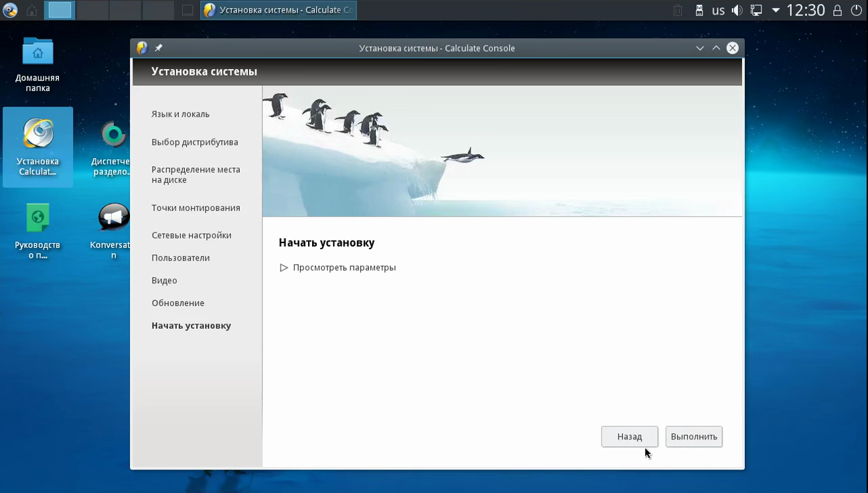Click the network connection tray icon
Screen dimensions: 868x493
tap(756, 10)
